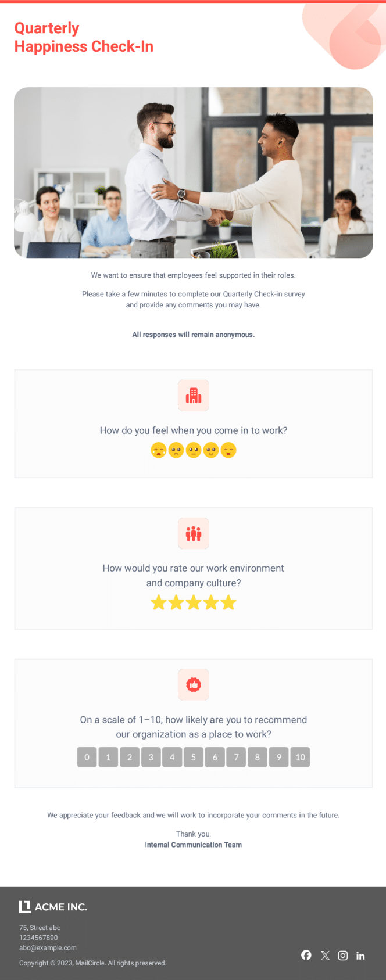Select 5 on the recommend scale
The width and height of the screenshot is (386, 980).
pos(194,757)
